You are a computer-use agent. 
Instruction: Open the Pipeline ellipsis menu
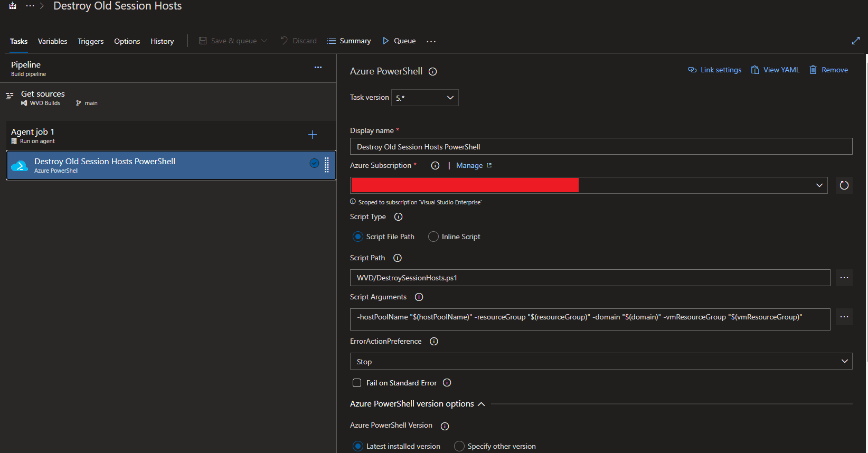tap(318, 68)
